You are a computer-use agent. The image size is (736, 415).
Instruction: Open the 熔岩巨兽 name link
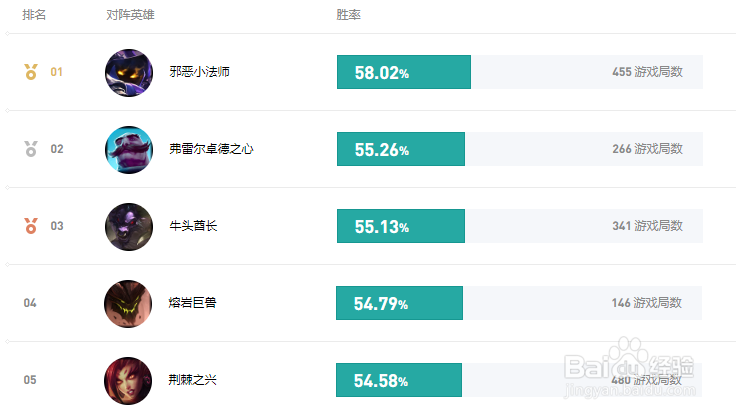coord(192,303)
